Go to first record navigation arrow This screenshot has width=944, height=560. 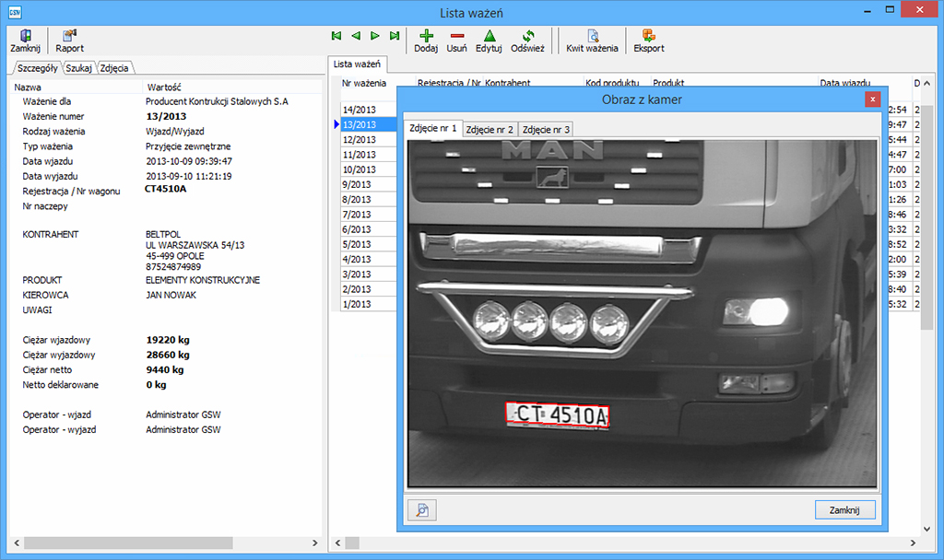336,36
